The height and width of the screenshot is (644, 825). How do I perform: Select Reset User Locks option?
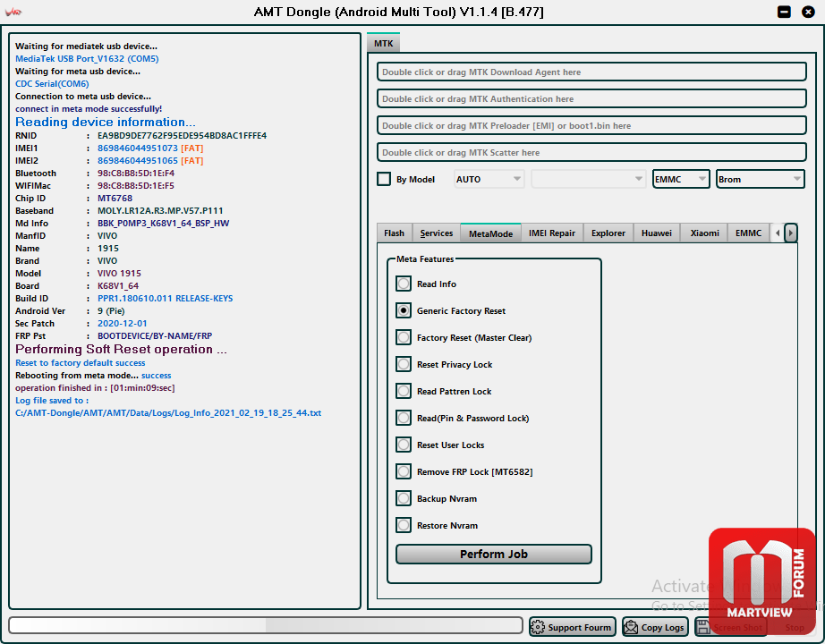(404, 445)
